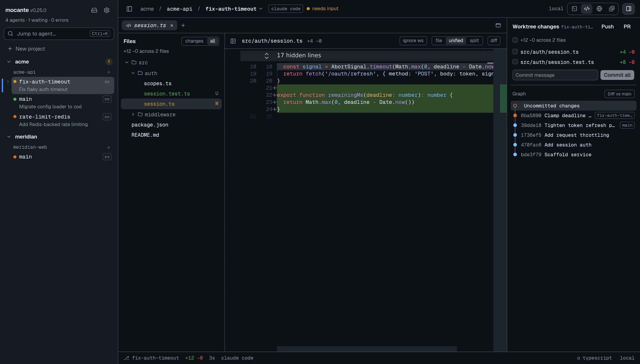Check src/auth/session.ts in worktree changes
Screen dimensions: 640x364
(515, 52)
